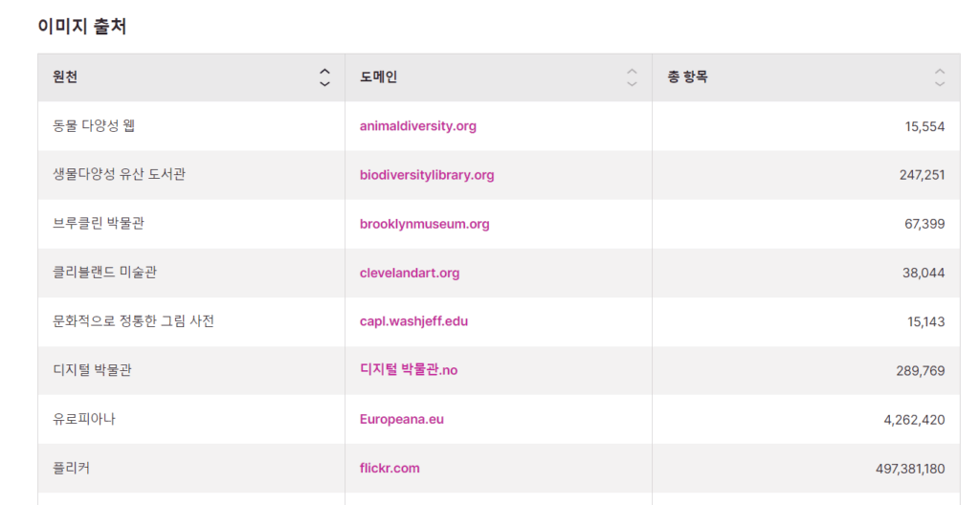Sort table by 총 항목 column arrows

pyautogui.click(x=940, y=77)
